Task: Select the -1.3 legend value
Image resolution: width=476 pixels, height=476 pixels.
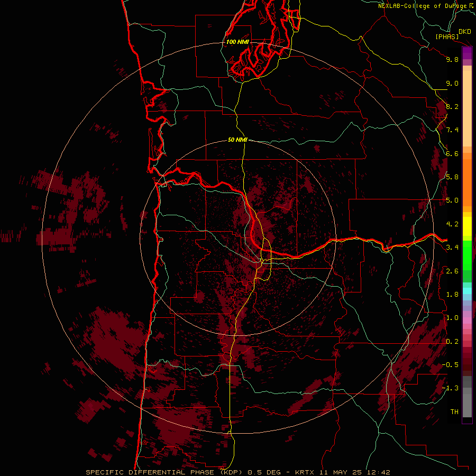Action: (450, 388)
